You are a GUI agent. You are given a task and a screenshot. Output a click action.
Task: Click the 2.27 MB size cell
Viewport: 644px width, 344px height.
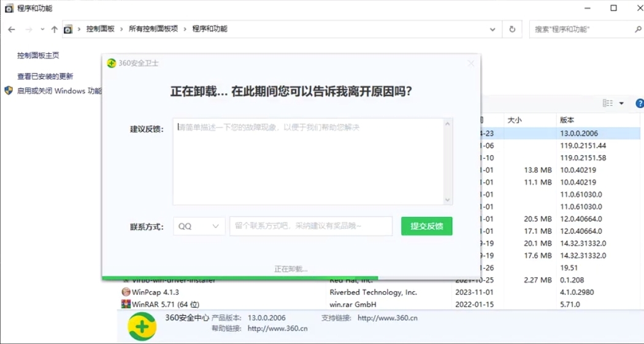point(538,280)
